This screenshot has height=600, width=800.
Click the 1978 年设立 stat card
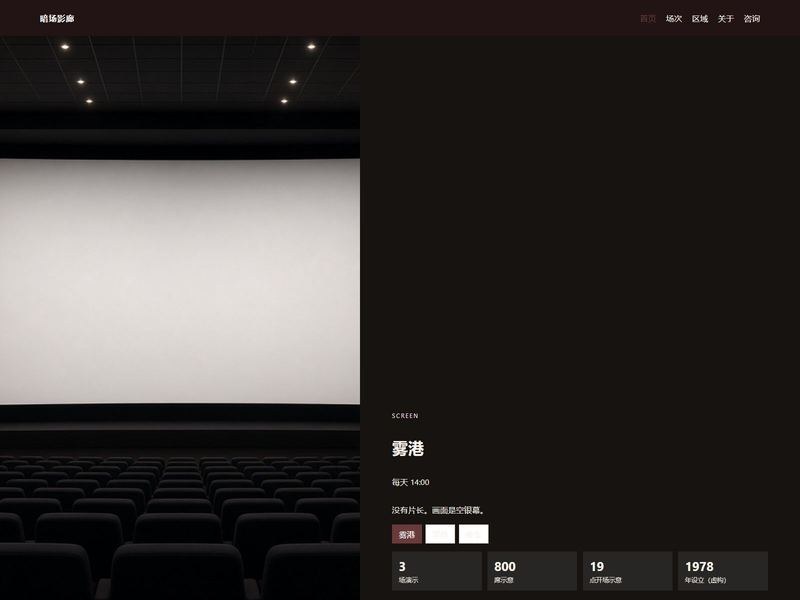[x=723, y=571]
